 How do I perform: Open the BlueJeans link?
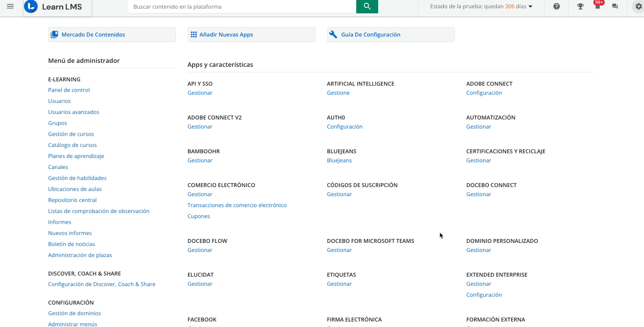coord(339,160)
